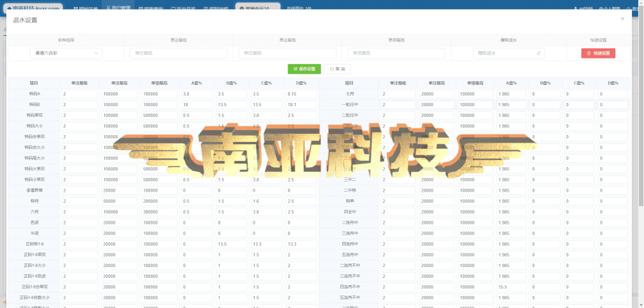This screenshot has height=308, width=644.
Task: Click 特肖 row C盘% field 1.6
Action: pos(266,201)
